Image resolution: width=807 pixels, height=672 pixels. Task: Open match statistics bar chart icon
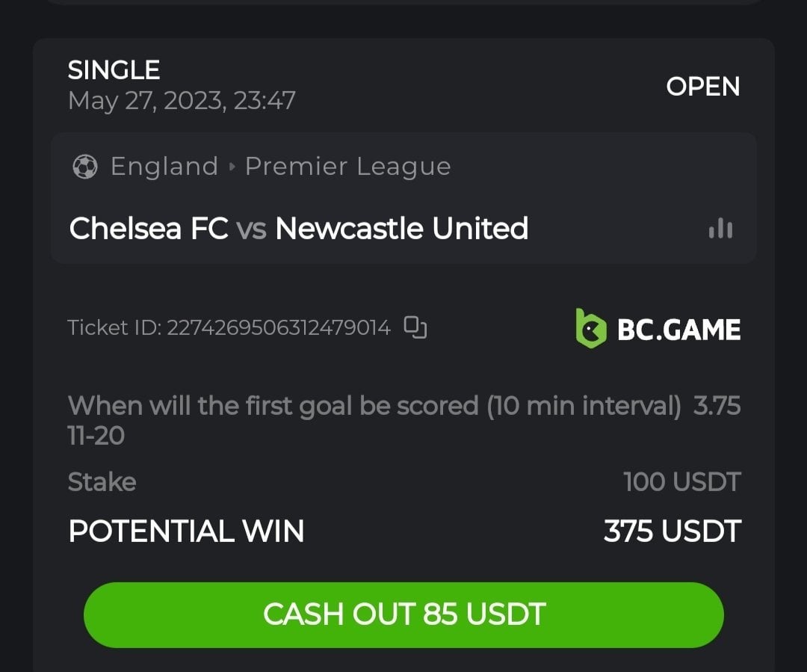click(x=720, y=229)
